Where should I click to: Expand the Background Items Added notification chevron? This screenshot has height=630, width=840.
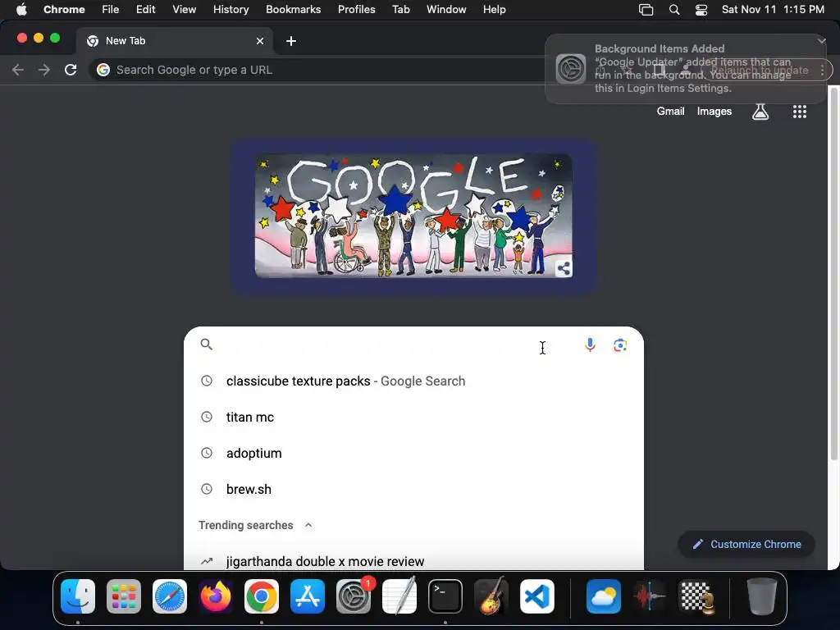(821, 41)
